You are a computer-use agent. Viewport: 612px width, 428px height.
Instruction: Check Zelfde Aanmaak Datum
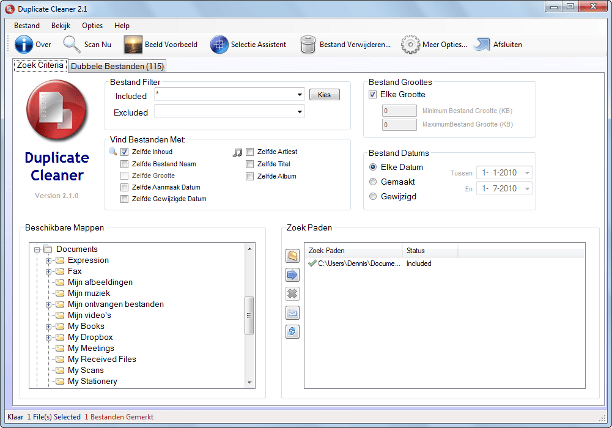[x=125, y=187]
